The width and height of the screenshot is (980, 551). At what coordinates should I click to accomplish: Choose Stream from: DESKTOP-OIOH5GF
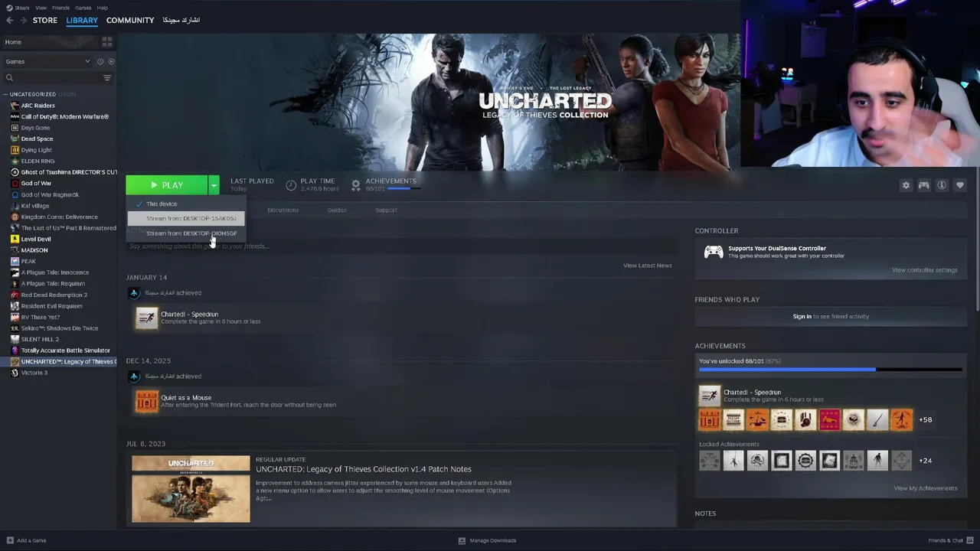186,233
